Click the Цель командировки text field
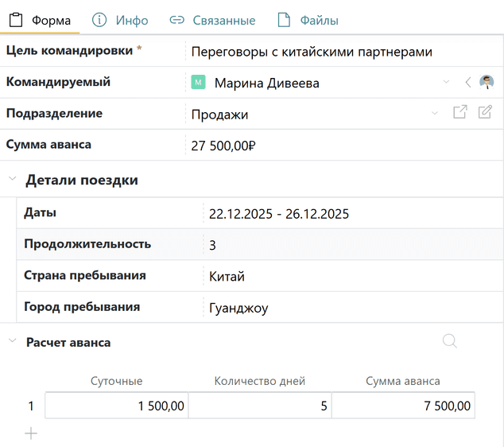The height and width of the screenshot is (447, 504). pyautogui.click(x=342, y=52)
